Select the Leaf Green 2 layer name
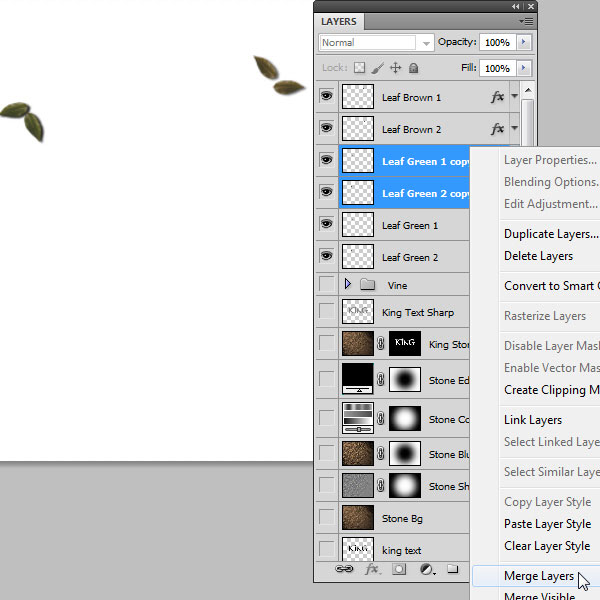 point(410,258)
